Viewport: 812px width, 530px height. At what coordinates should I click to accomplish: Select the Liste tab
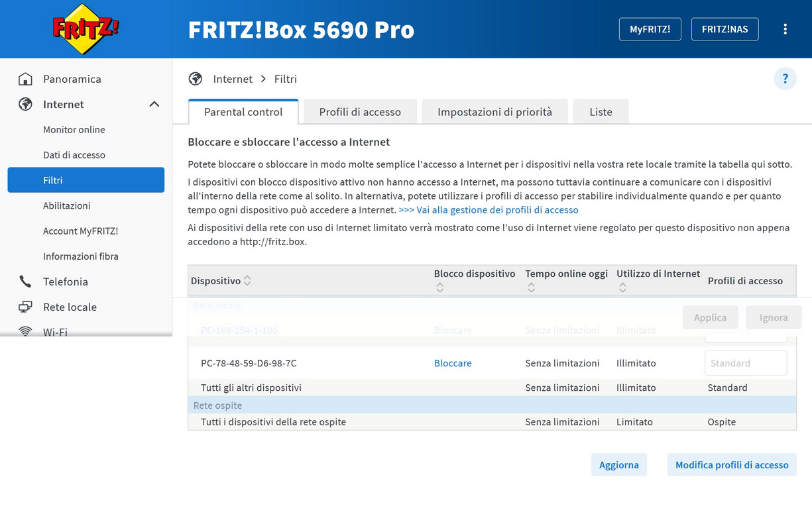(601, 112)
